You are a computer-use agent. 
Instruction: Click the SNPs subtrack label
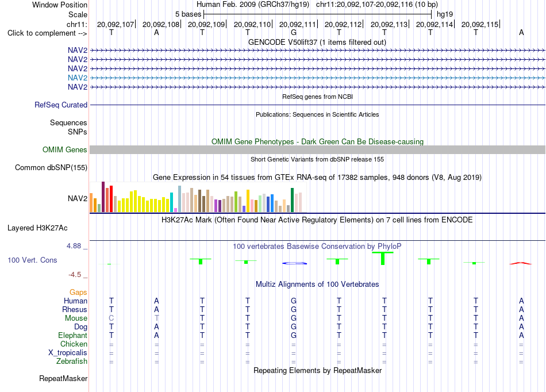(78, 132)
